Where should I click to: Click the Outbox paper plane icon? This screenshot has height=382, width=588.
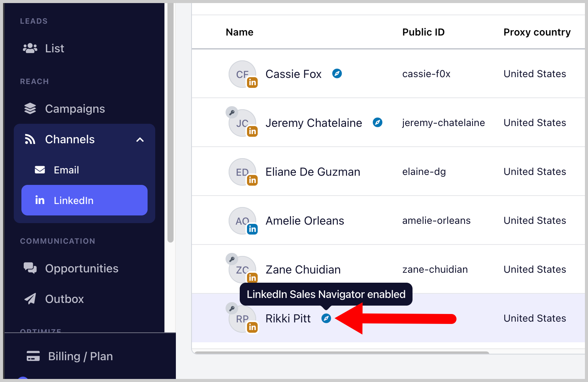[x=30, y=299]
